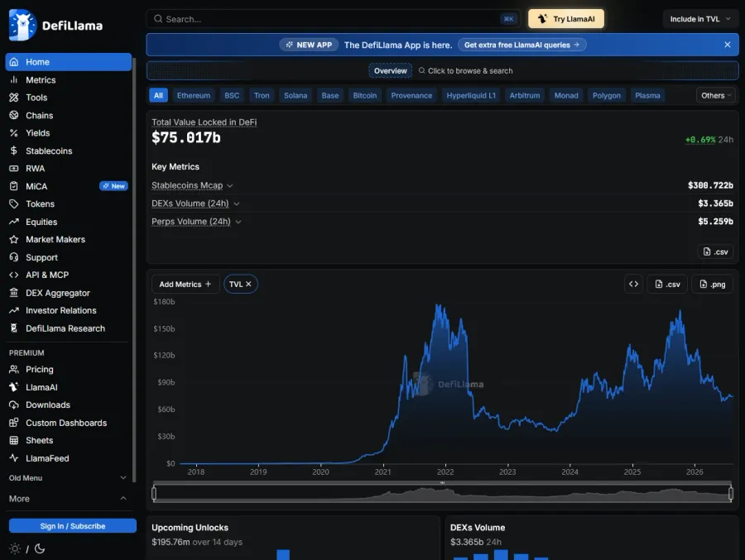Viewport: 745px width, 560px height.
Task: Click the API & MCP code icon
Action: 14,275
